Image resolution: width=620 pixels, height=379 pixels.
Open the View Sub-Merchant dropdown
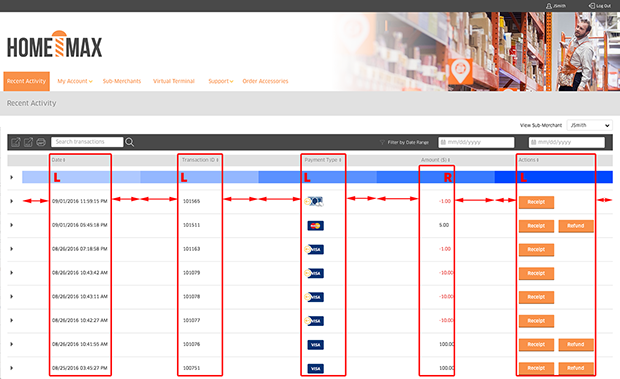[x=590, y=125]
